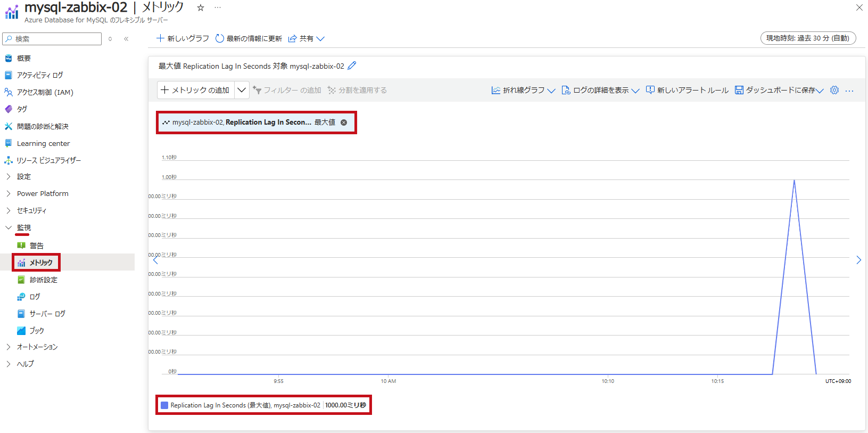The height and width of the screenshot is (433, 868).
Task: Click 分割を適用する option
Action: coord(357,90)
